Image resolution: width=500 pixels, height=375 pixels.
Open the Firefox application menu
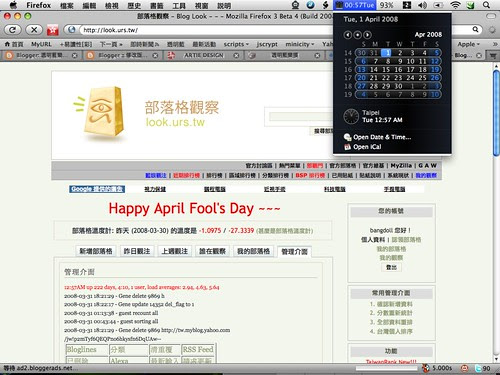click(x=39, y=5)
